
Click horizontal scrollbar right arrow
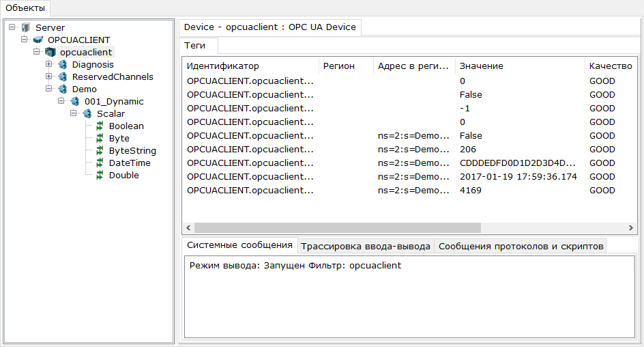631,227
